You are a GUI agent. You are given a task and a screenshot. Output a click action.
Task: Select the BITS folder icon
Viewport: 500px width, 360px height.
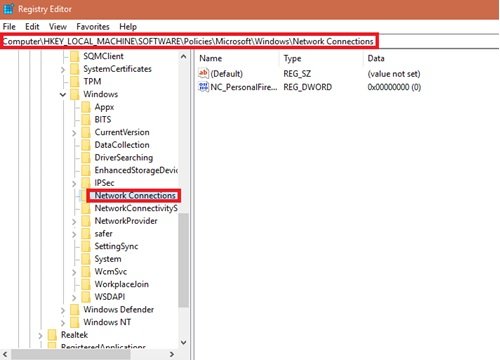pyautogui.click(x=86, y=120)
